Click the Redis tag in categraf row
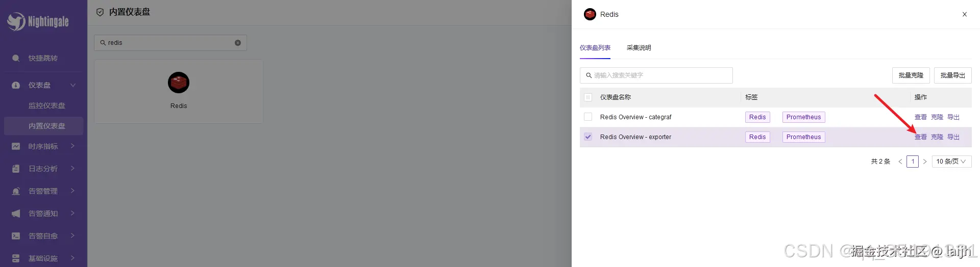 757,117
